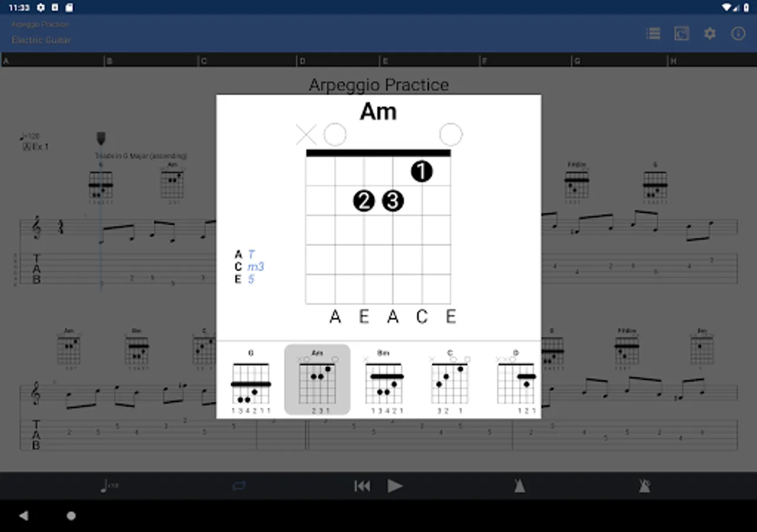The height and width of the screenshot is (532, 757).
Task: Toggle the count-in metronome icon
Action: pos(645,486)
